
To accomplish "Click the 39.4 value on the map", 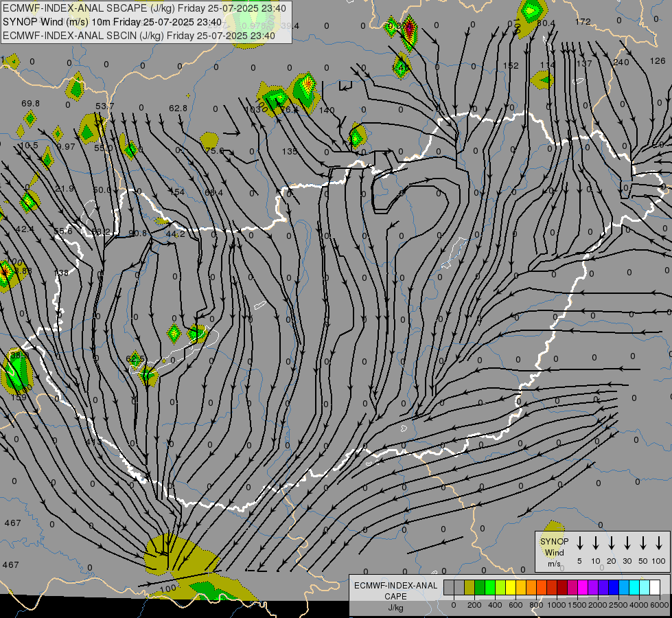I will (290, 26).
